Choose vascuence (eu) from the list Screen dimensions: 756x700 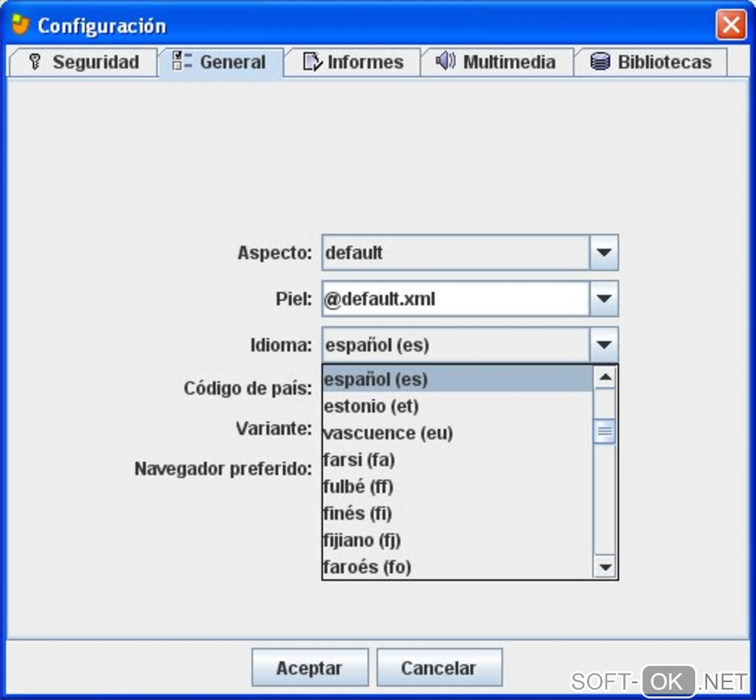coord(457,433)
